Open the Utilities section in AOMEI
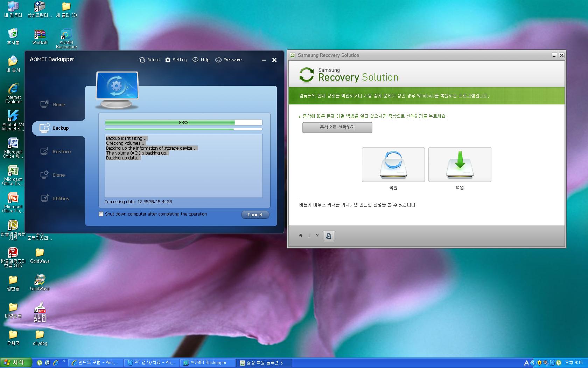The image size is (588, 368). (55, 198)
